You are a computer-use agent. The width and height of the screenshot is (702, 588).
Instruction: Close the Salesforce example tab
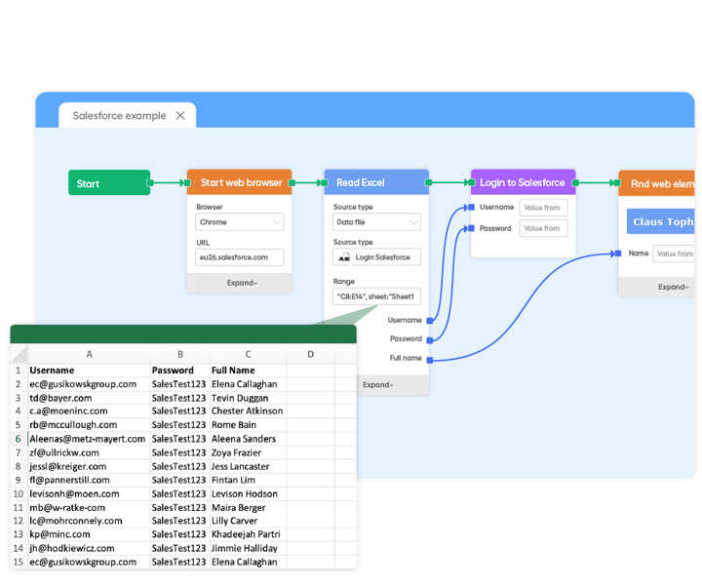tap(180, 115)
